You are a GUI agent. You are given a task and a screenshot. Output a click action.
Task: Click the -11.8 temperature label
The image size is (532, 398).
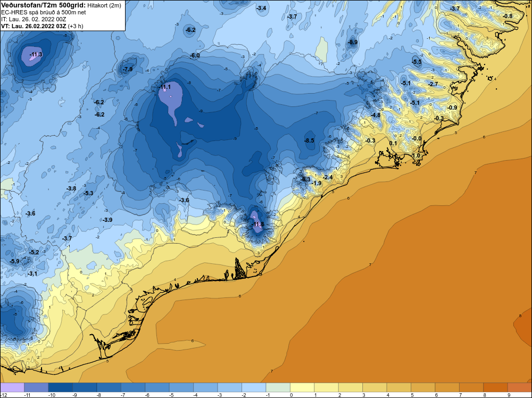point(257,225)
